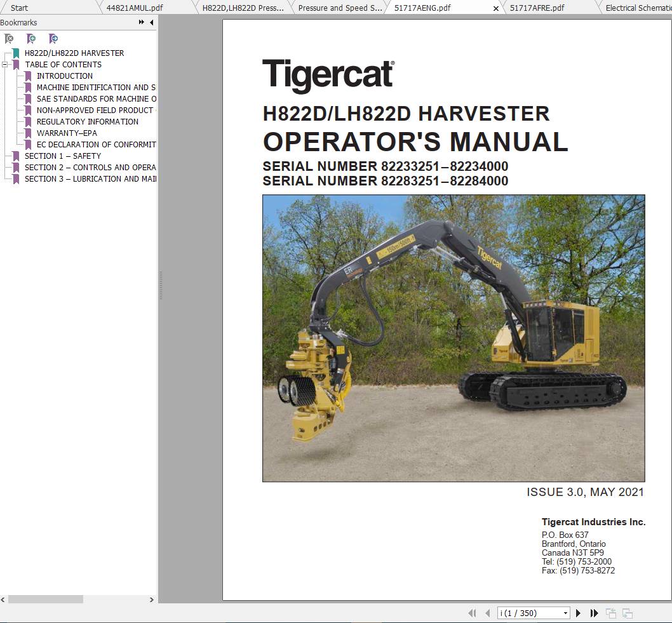Click the go-to bookmark icon
This screenshot has height=623, width=672.
coord(53,39)
